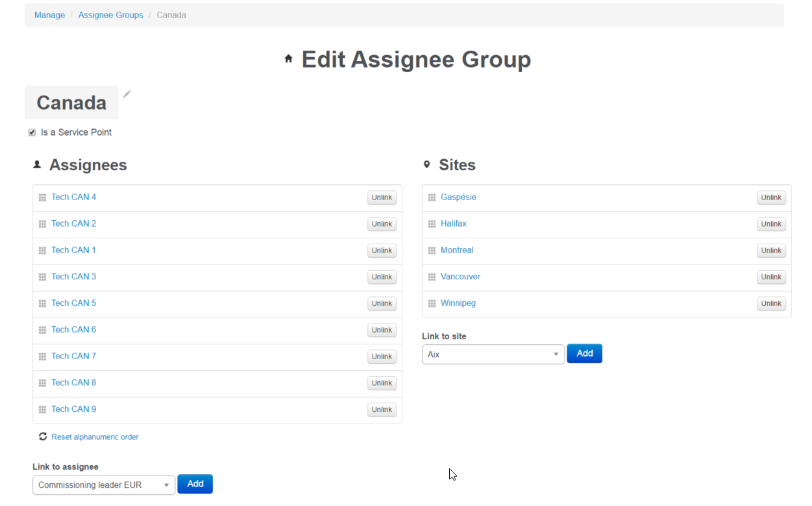Unlink Tech CAN 2 from the group

point(382,224)
